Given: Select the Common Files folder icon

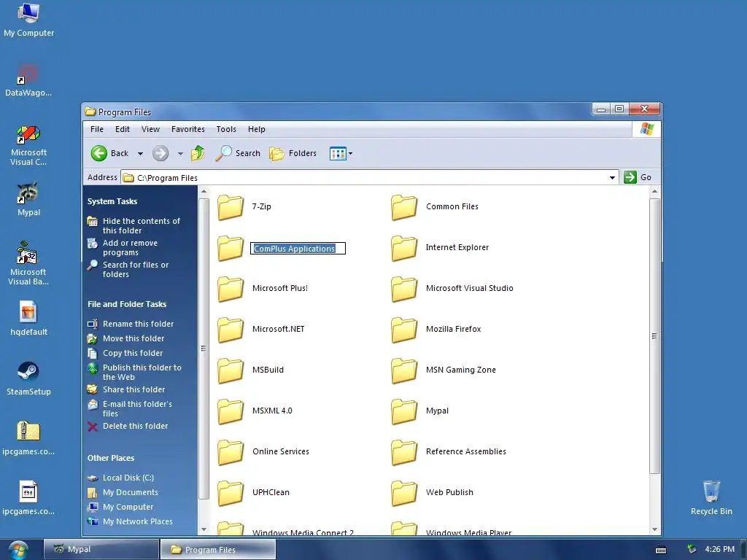Looking at the screenshot, I should (x=404, y=208).
